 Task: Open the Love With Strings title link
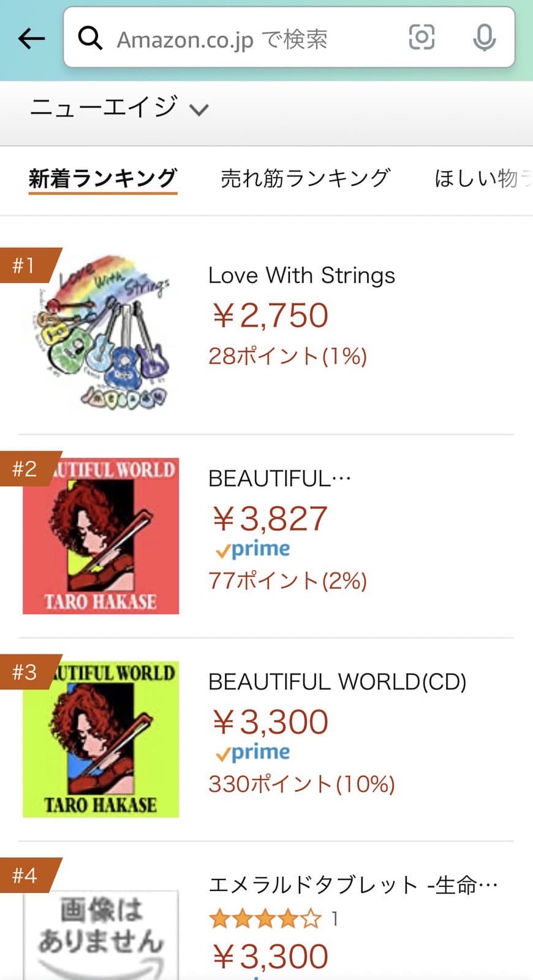tap(301, 275)
